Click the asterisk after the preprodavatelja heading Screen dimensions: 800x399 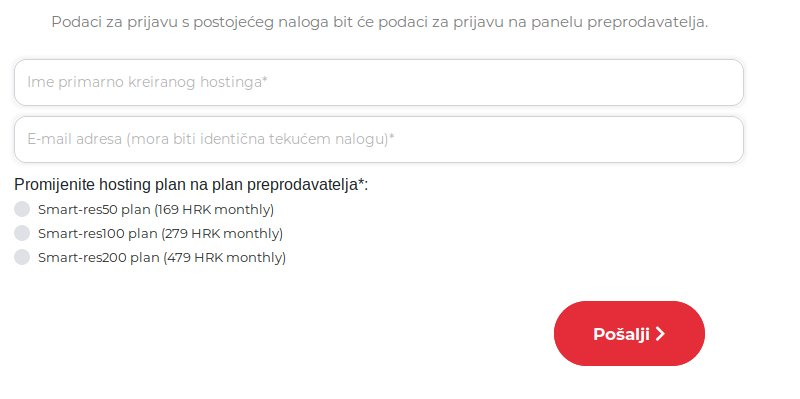pyautogui.click(x=361, y=182)
